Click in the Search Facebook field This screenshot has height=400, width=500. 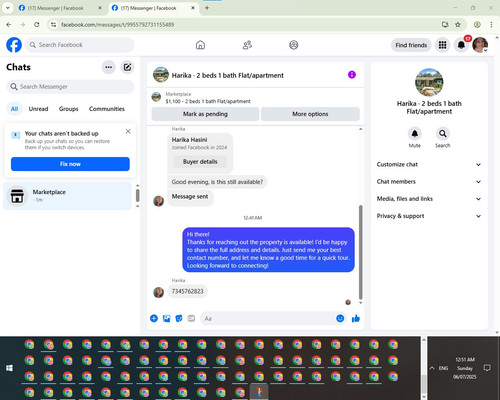point(80,45)
